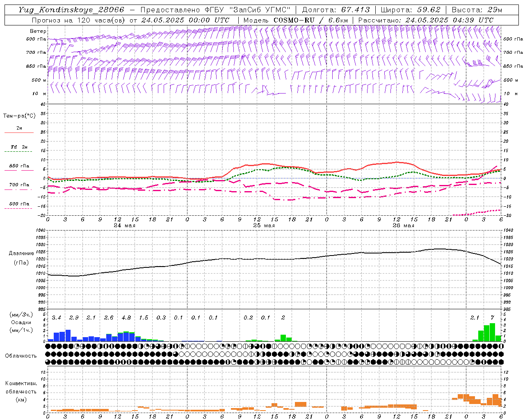Select the latitude value Широта: 59.62
The height and width of the screenshot is (420, 525).
411,10
